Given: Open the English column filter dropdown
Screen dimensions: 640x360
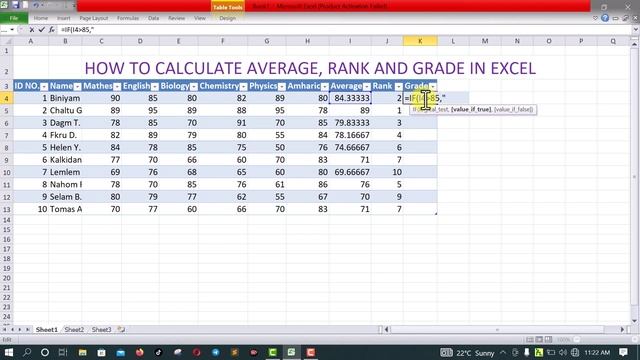Looking at the screenshot, I should tap(154, 87).
